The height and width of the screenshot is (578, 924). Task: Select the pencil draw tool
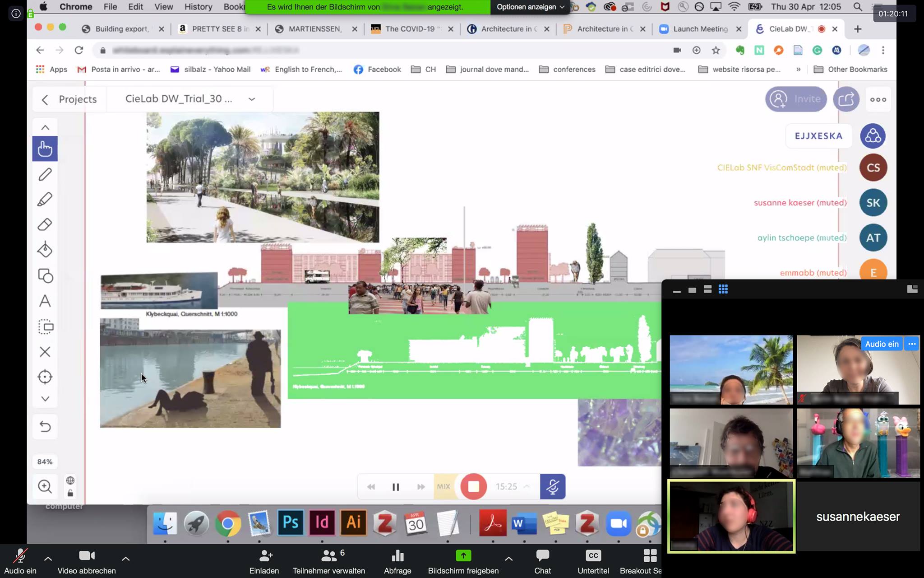pos(45,174)
